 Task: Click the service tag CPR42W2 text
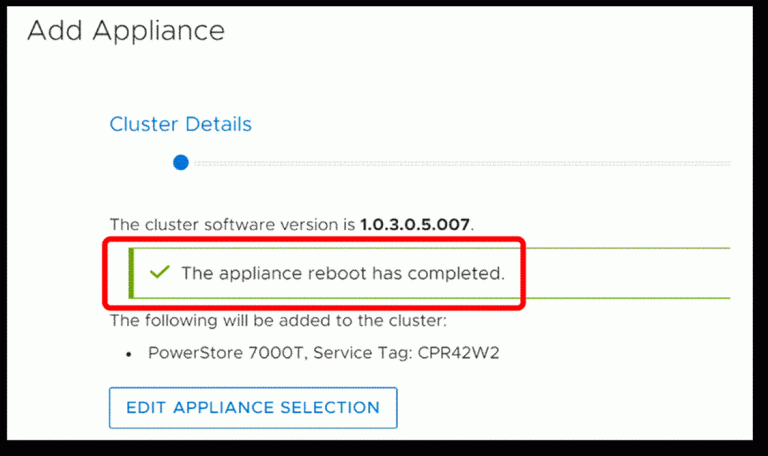pyautogui.click(x=458, y=353)
